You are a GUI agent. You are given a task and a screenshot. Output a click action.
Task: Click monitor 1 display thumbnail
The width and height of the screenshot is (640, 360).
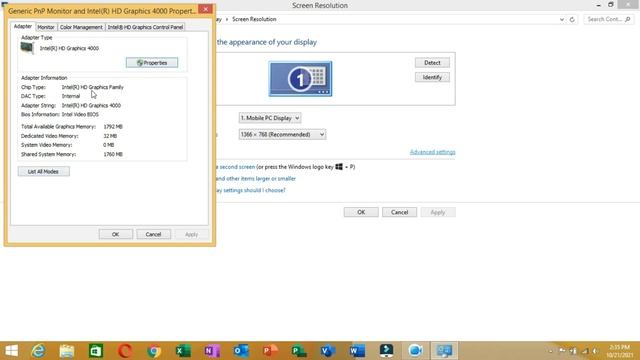point(300,79)
